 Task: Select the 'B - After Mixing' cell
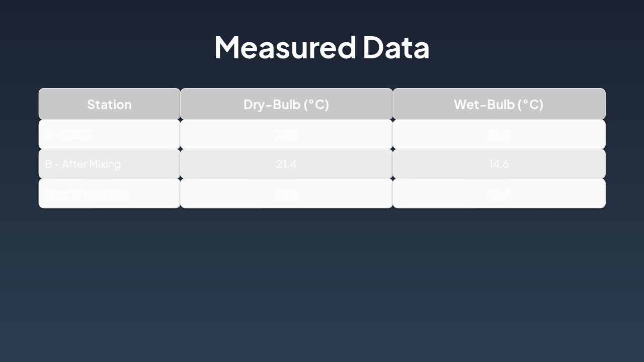[83, 164]
